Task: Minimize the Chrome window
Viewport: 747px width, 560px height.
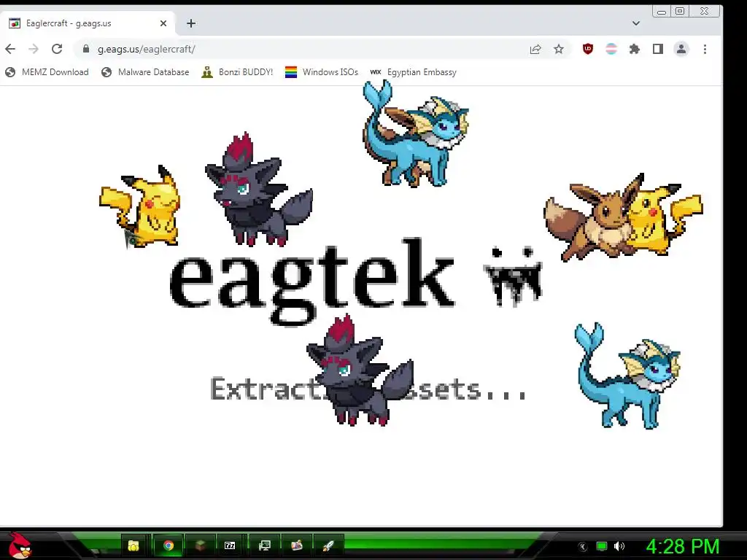Action: tap(661, 12)
